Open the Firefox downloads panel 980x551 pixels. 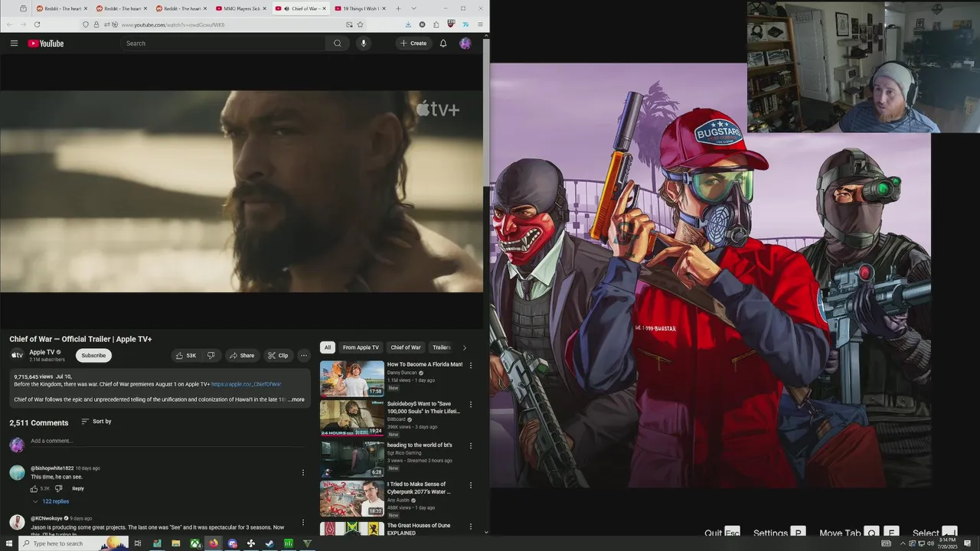tap(408, 24)
